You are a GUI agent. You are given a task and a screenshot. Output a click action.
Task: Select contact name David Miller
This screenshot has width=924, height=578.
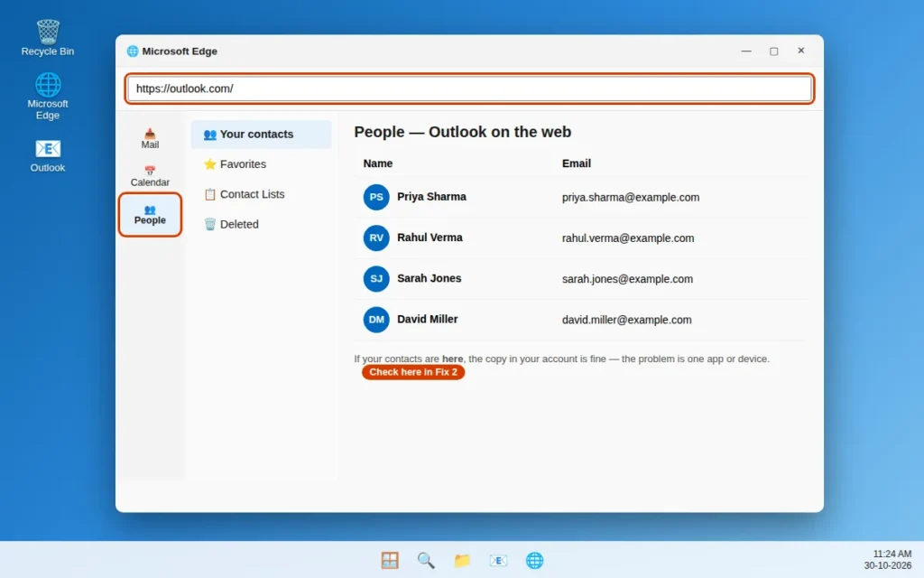[x=427, y=319]
